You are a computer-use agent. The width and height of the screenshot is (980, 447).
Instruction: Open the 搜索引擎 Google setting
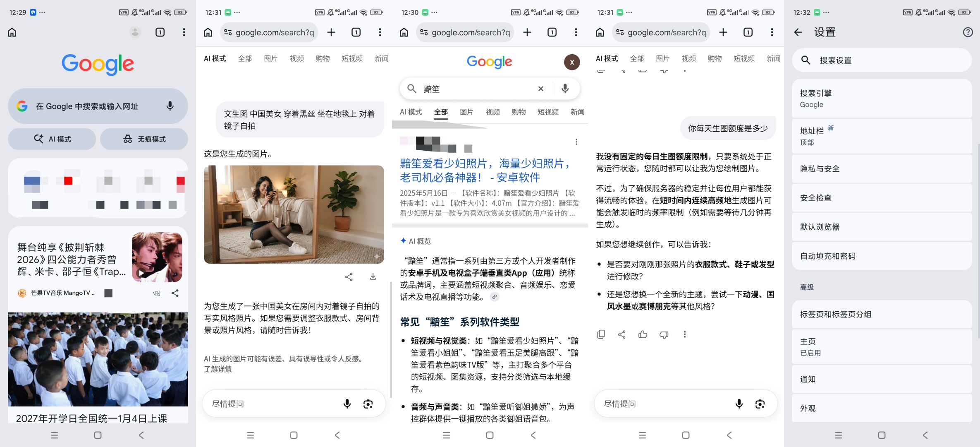(x=882, y=99)
